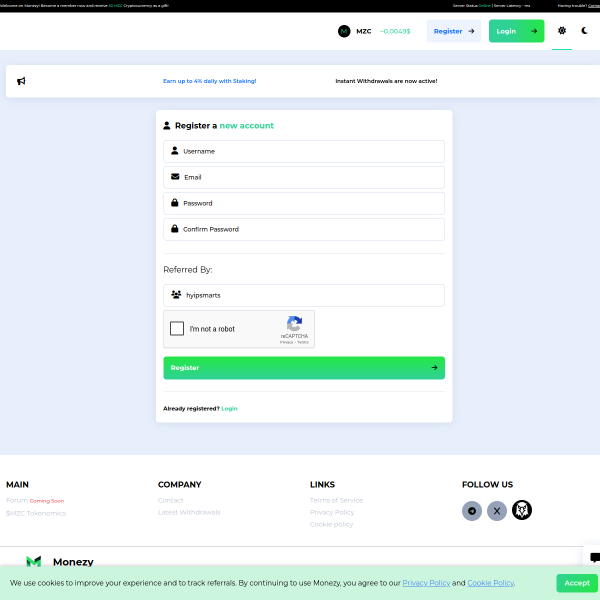
Task: Open the chat widget icon
Action: [x=594, y=558]
